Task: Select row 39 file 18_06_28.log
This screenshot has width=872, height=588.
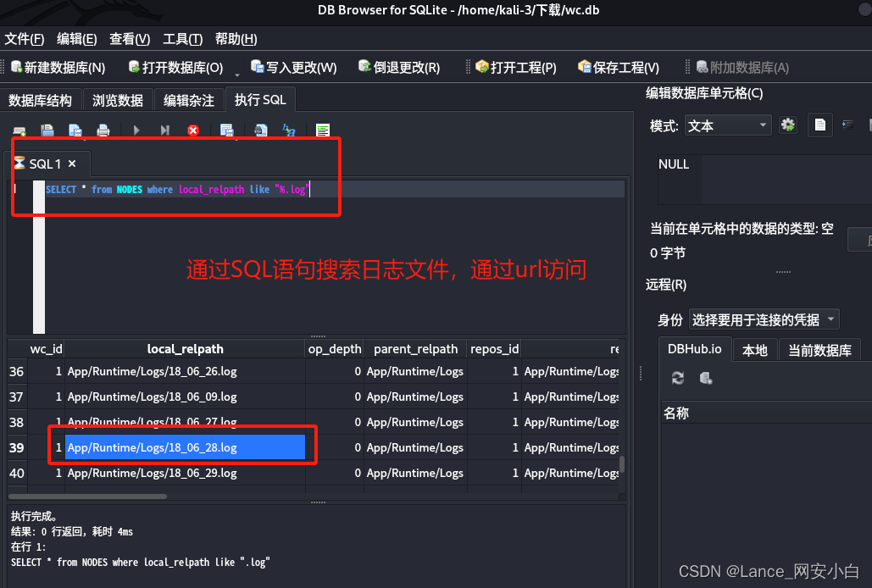Action: (x=185, y=447)
